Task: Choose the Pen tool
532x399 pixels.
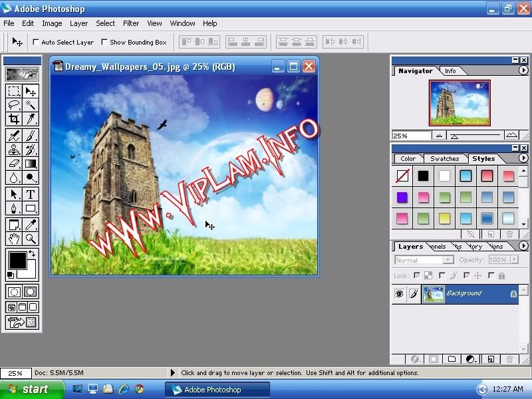Action: (14, 208)
